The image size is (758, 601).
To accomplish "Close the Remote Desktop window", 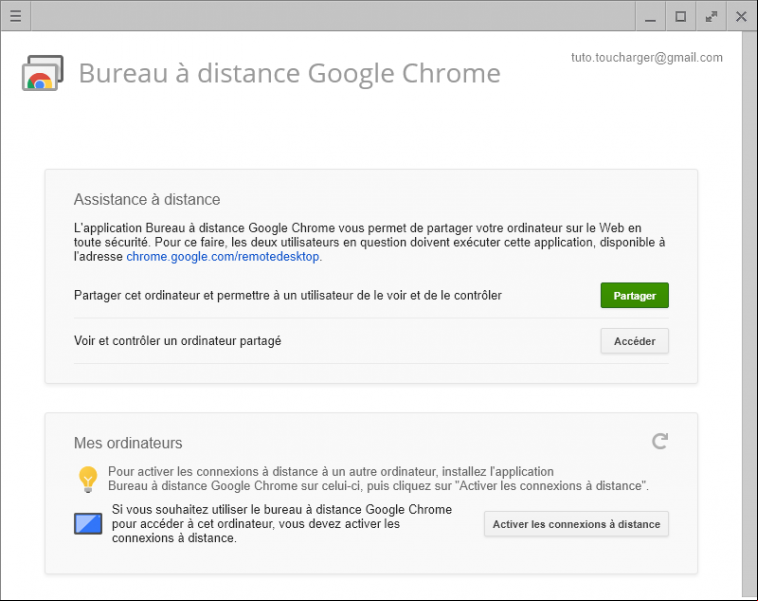I will tap(741, 16).
